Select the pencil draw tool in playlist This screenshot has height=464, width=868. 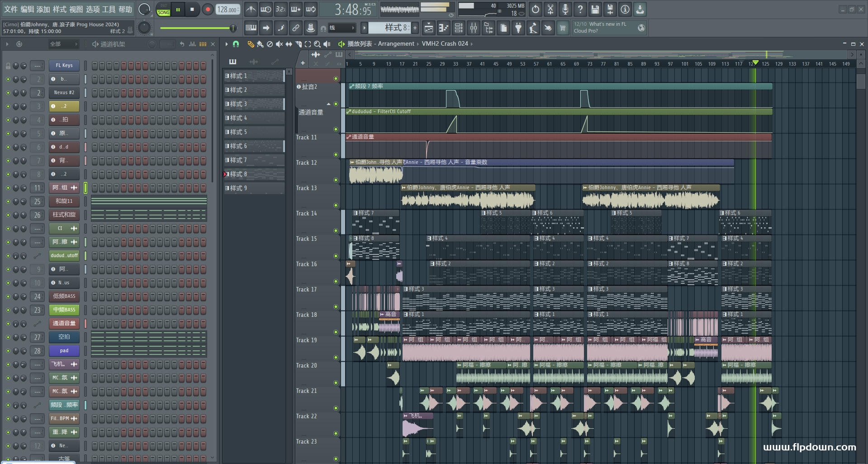pos(250,44)
